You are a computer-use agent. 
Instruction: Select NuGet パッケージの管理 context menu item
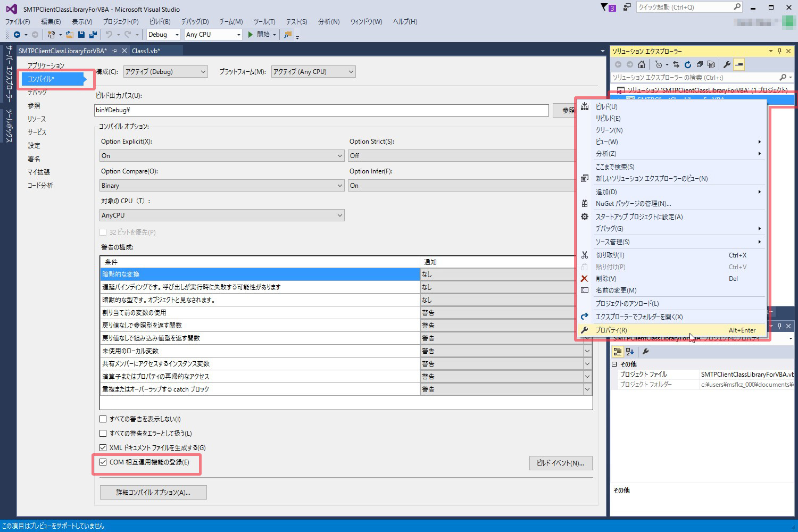tap(671, 204)
